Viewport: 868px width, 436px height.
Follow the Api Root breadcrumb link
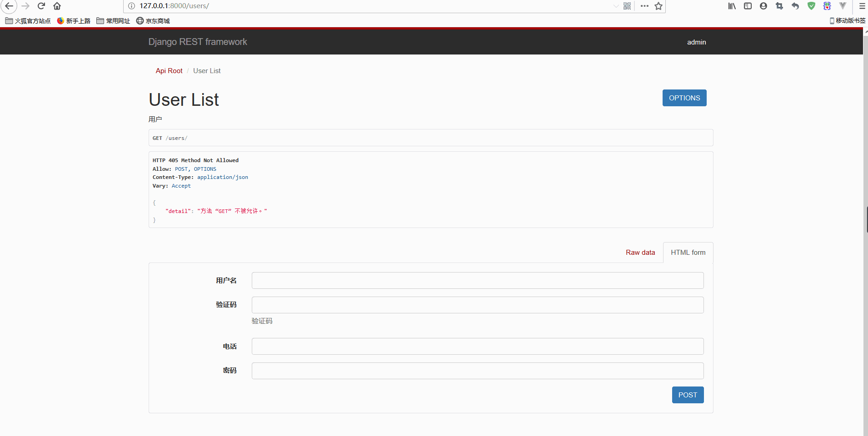[169, 71]
